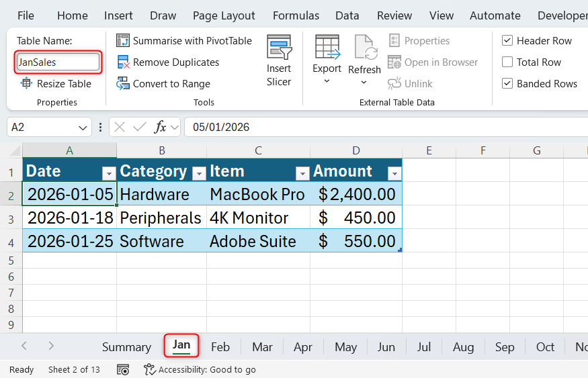Select the Adobe Suite cell
This screenshot has width=588, height=378.
click(x=258, y=241)
